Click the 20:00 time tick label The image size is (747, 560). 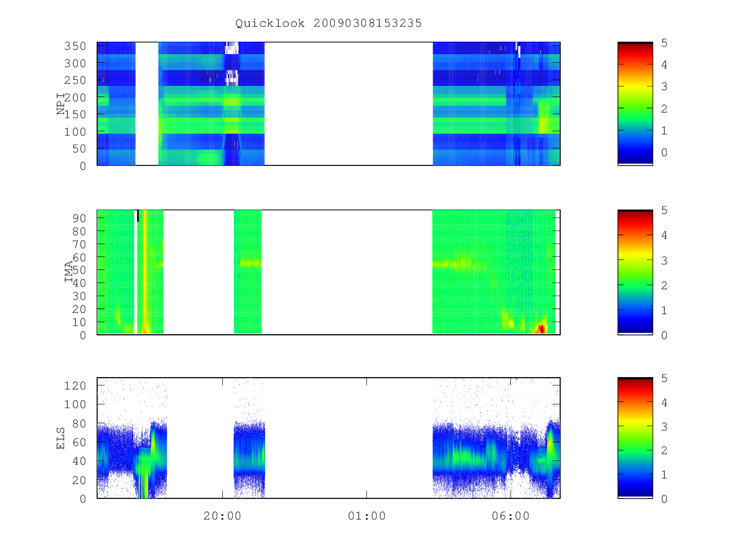(222, 516)
